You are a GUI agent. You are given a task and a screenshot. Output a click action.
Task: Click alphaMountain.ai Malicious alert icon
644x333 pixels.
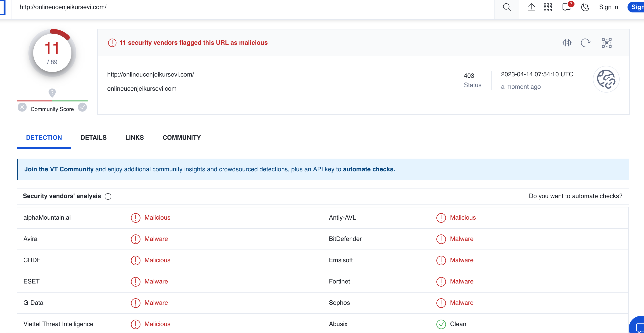[135, 218]
